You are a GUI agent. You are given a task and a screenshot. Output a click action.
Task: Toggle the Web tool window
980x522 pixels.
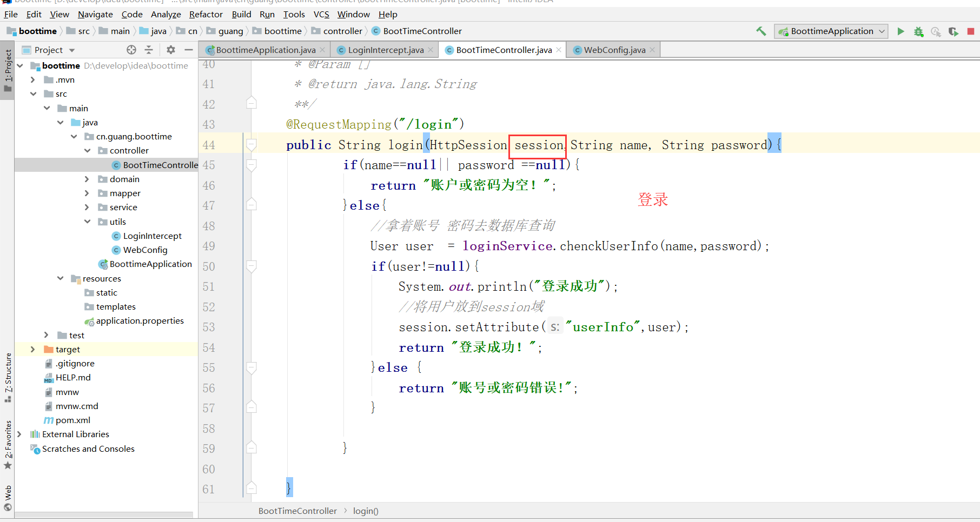pyautogui.click(x=8, y=498)
